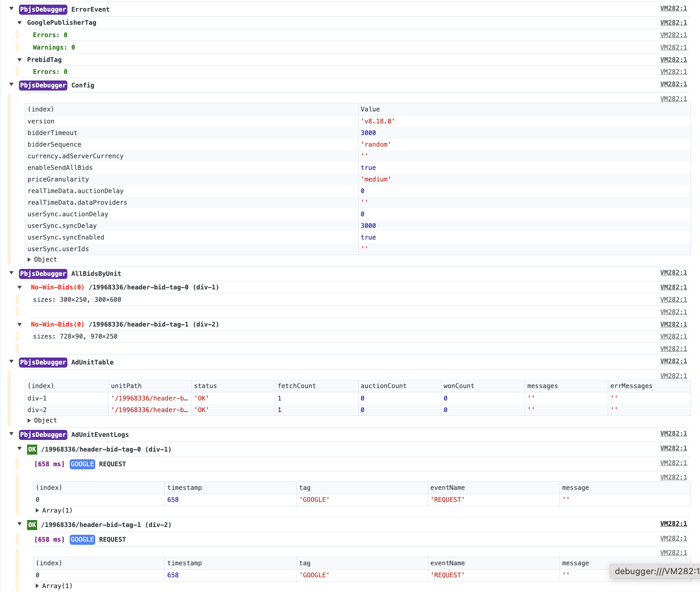
Task: Click the PbjsDebugger badge next to ErrorEvent
Action: point(43,9)
